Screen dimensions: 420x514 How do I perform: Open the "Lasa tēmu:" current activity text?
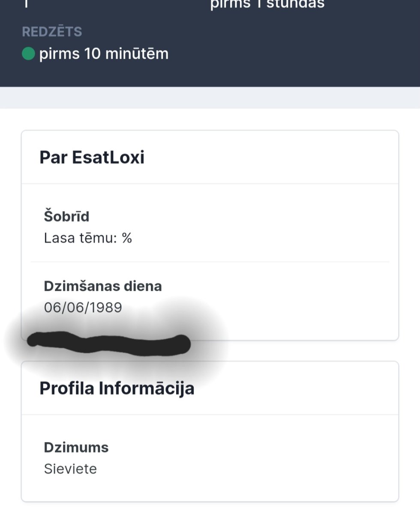tap(81, 238)
